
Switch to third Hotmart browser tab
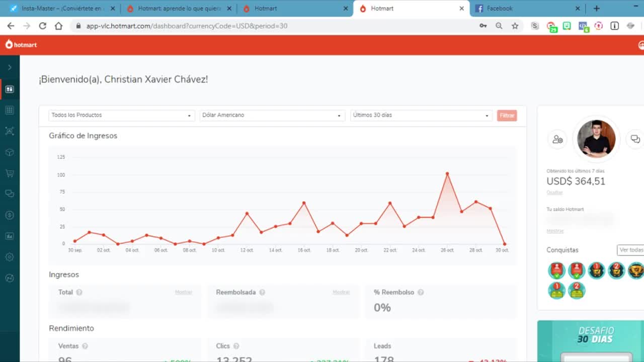click(295, 9)
